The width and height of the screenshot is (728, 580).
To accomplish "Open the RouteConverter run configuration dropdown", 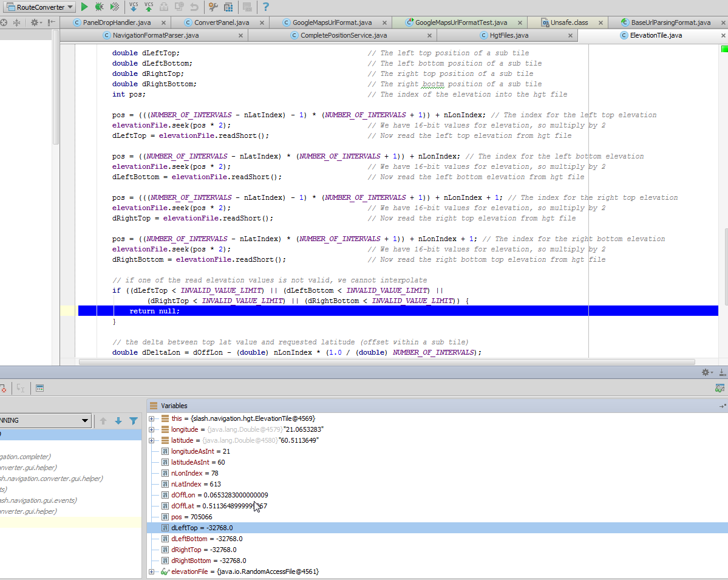I will pyautogui.click(x=40, y=7).
